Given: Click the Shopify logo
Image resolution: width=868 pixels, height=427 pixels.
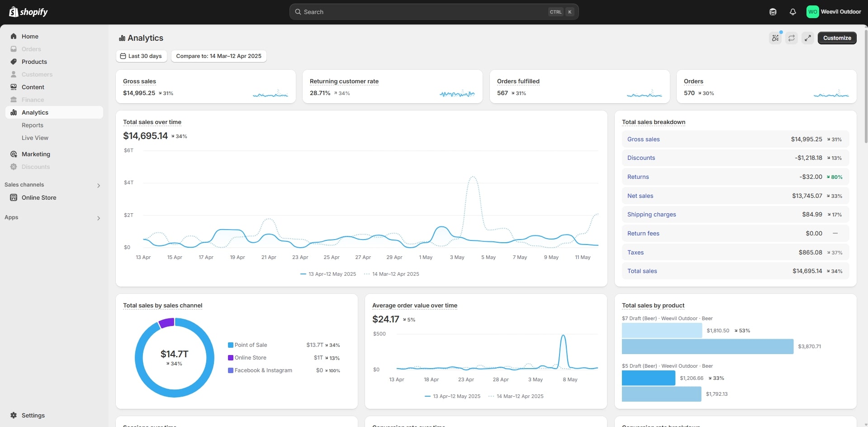Looking at the screenshot, I should tap(28, 12).
